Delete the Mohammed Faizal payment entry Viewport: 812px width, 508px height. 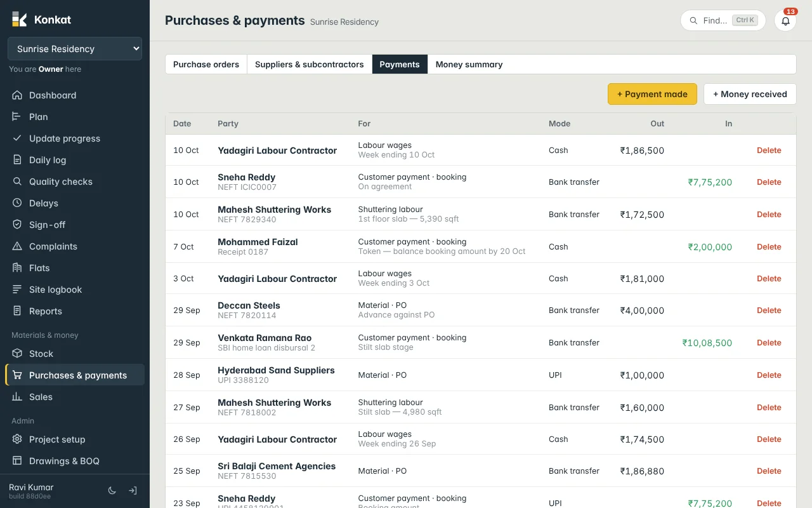point(769,247)
